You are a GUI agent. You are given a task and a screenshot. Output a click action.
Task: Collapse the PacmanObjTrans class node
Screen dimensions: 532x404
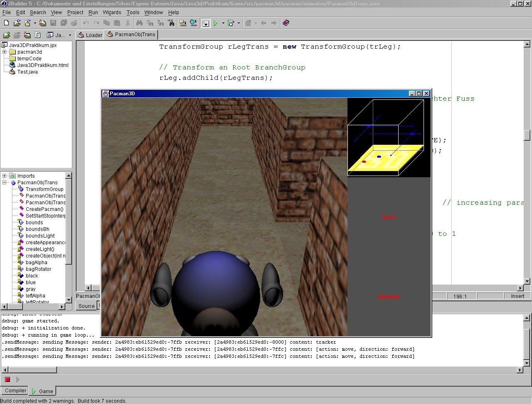[x=5, y=183]
